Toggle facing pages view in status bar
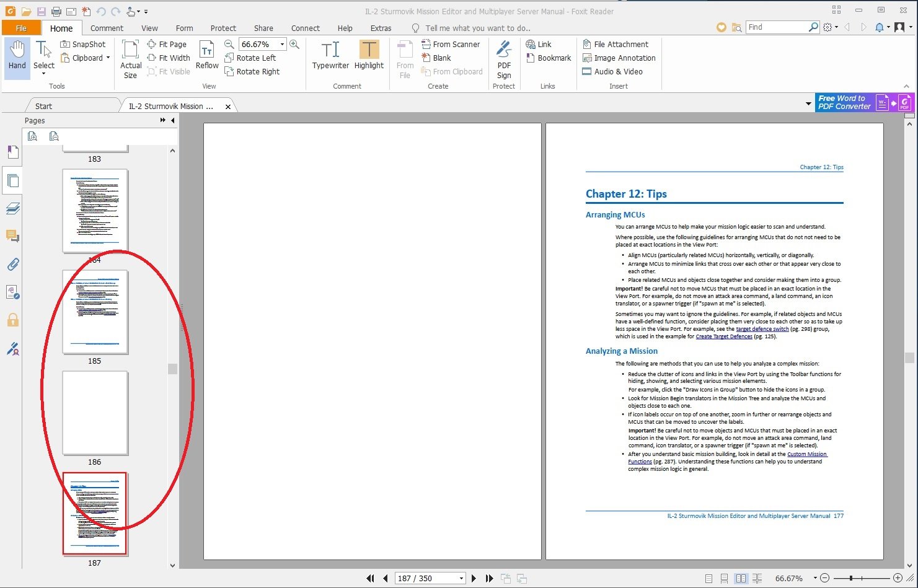Image resolution: width=918 pixels, height=588 pixels. click(741, 579)
